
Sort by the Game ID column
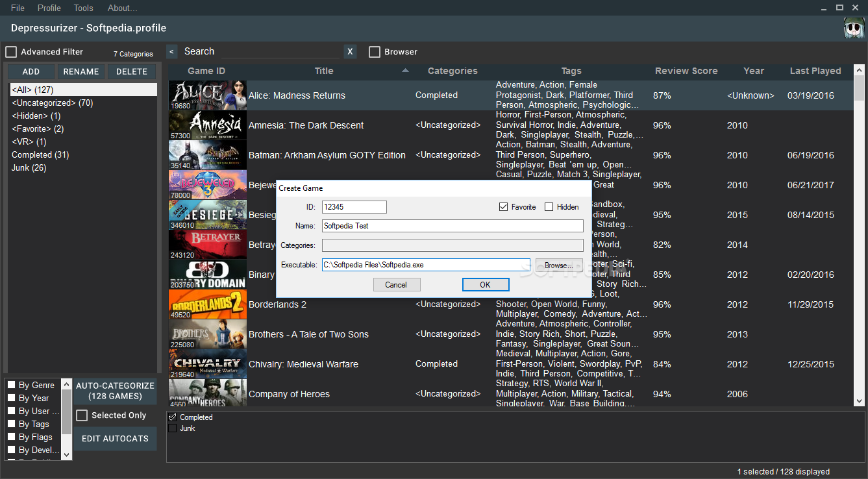coord(206,71)
